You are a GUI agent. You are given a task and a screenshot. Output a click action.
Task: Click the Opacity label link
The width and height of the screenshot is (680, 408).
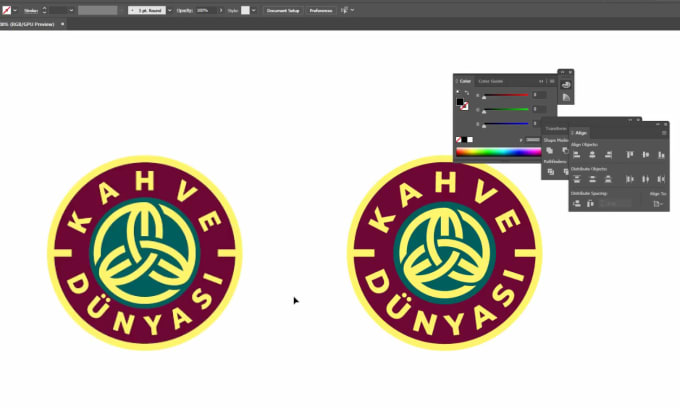click(x=185, y=10)
